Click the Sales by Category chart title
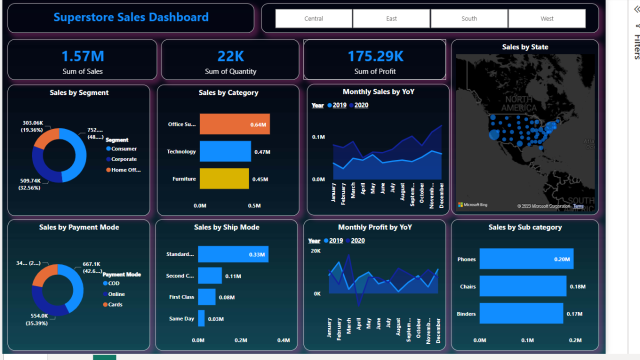Image resolution: width=640 pixels, height=360 pixels. coord(229,93)
